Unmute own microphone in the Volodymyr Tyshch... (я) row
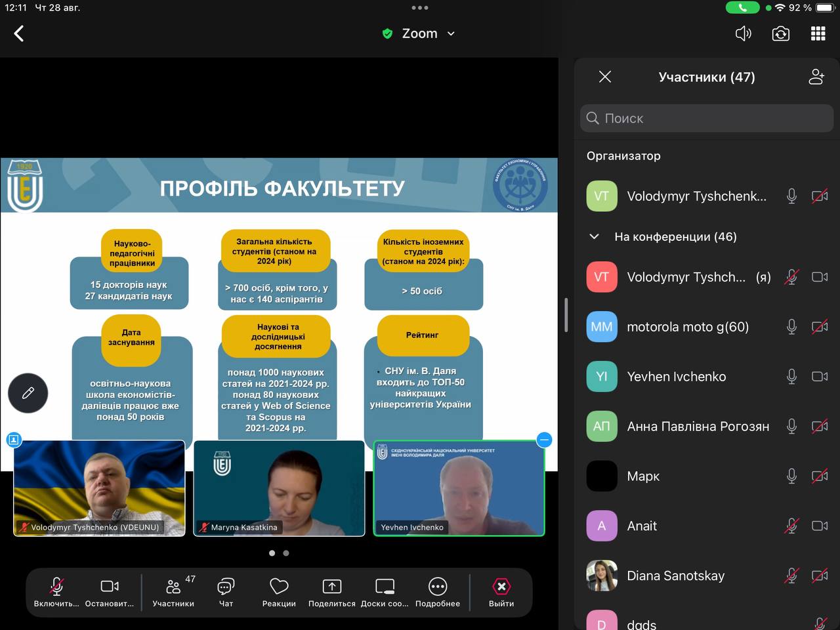 pos(791,277)
